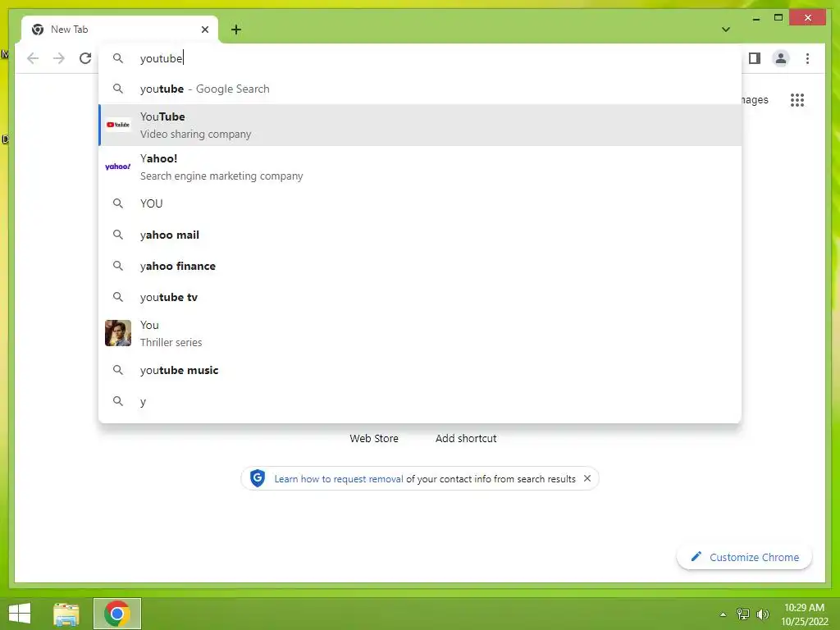Image resolution: width=840 pixels, height=630 pixels.
Task: Open the Windows Start button
Action: click(20, 614)
